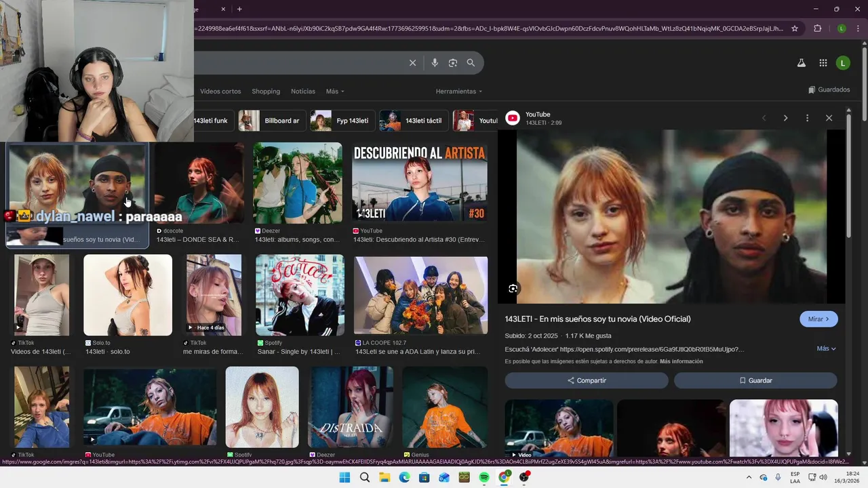Search inside image with Lens overlay icon

click(513, 289)
